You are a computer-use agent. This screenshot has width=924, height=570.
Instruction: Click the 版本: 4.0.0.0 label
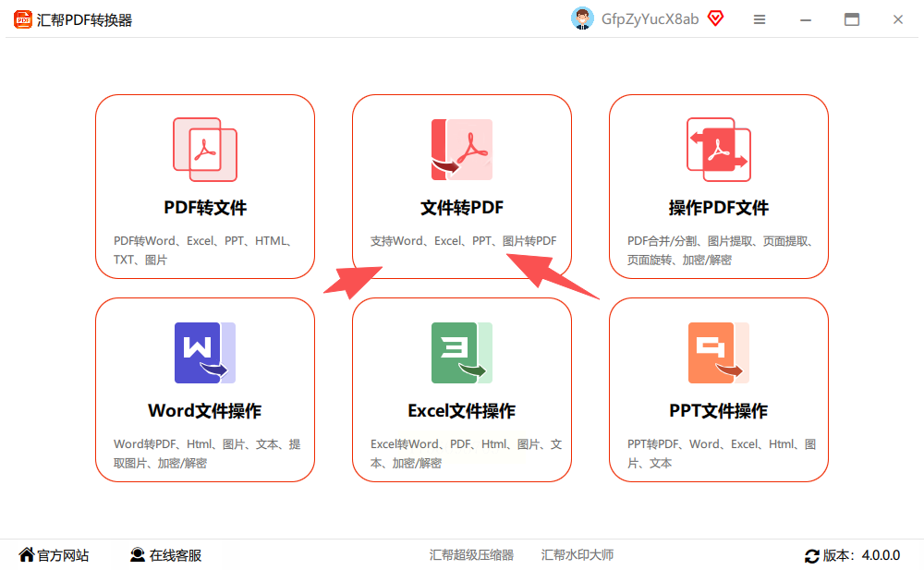click(x=861, y=555)
